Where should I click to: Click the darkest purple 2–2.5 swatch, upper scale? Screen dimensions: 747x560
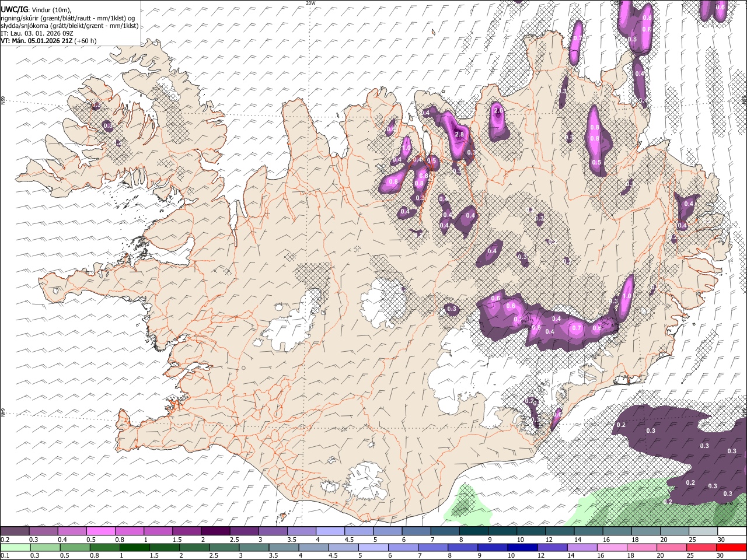point(215,531)
